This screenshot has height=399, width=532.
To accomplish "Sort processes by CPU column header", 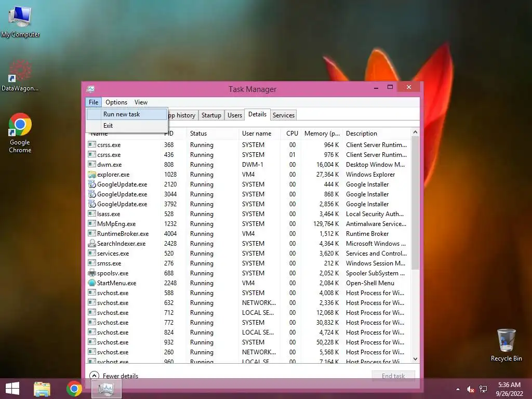I will [x=291, y=134].
